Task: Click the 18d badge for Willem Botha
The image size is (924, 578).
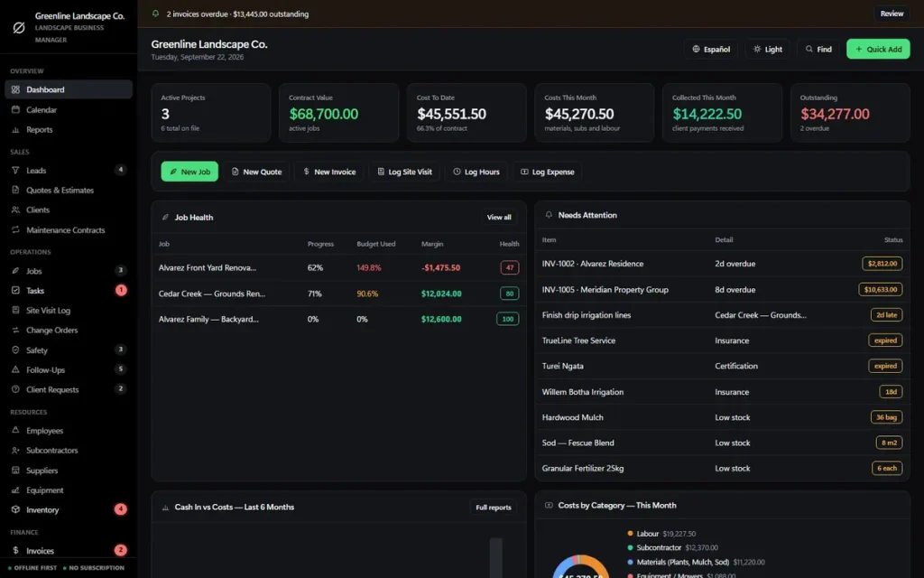Action: 891,392
